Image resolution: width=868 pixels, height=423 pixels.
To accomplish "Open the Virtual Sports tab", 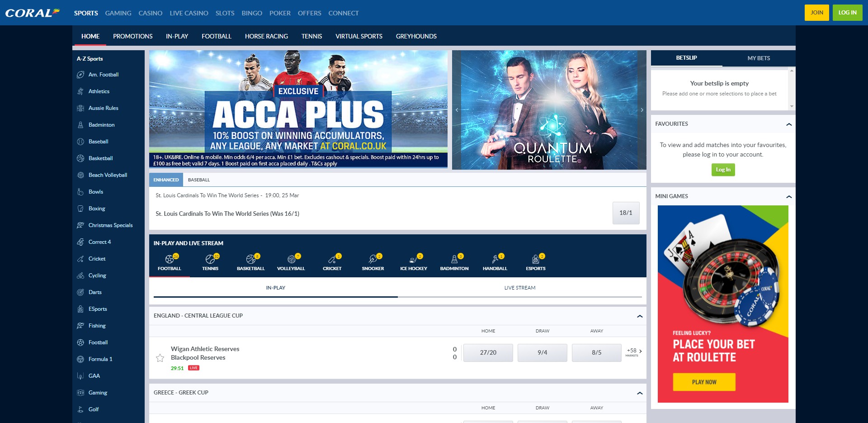I will pyautogui.click(x=359, y=36).
